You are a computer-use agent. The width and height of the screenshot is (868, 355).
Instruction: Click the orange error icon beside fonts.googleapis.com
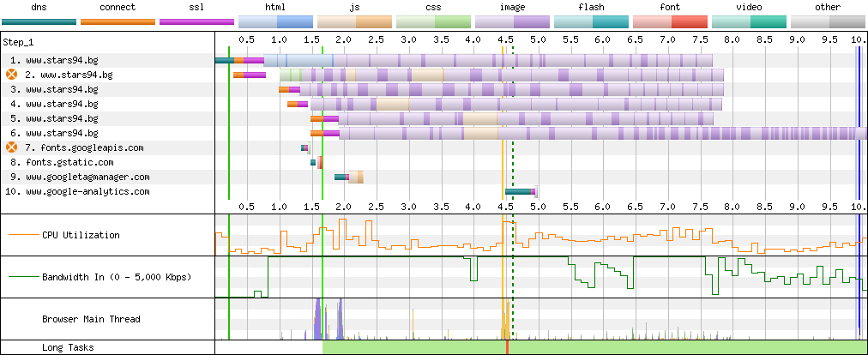pyautogui.click(x=11, y=147)
